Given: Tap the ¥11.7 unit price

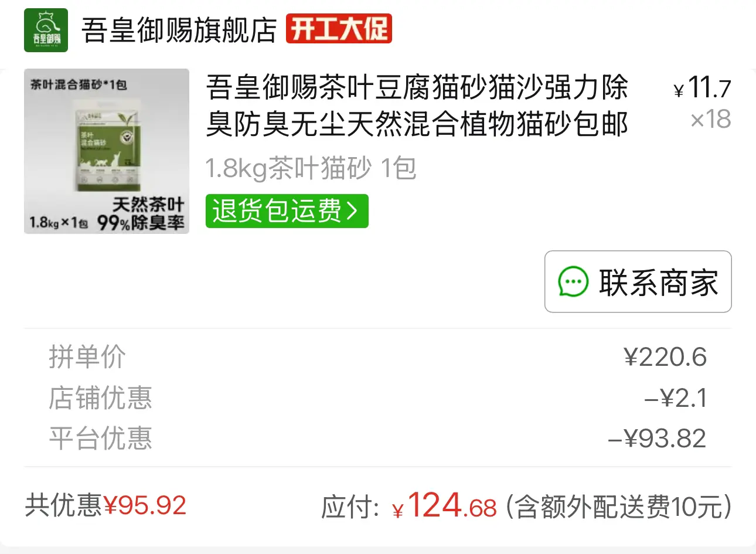Looking at the screenshot, I should tap(702, 89).
